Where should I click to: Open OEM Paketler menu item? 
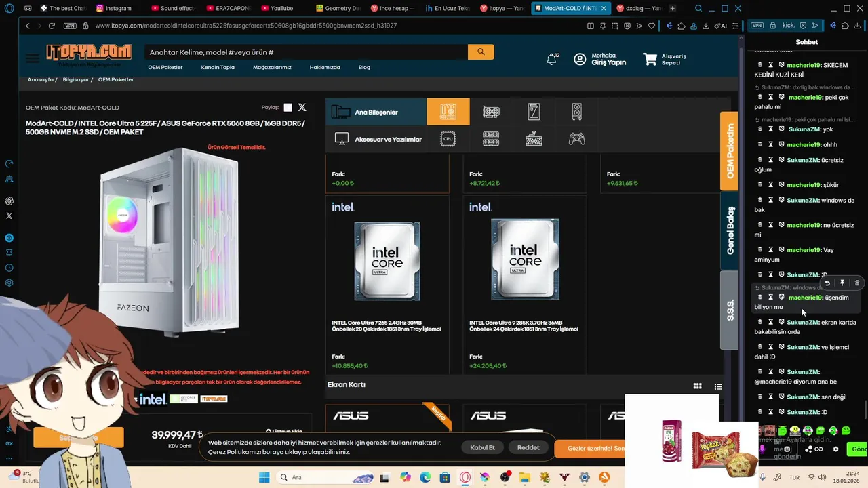(165, 67)
